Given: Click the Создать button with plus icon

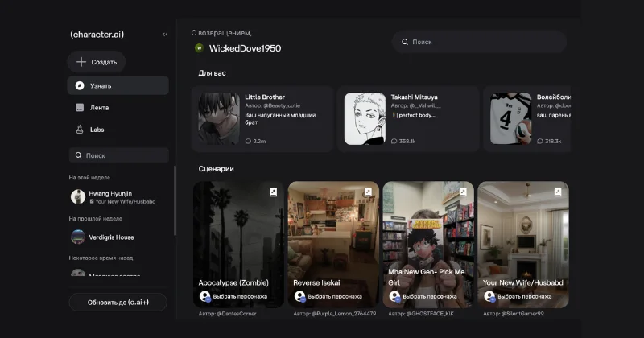Looking at the screenshot, I should pos(97,62).
